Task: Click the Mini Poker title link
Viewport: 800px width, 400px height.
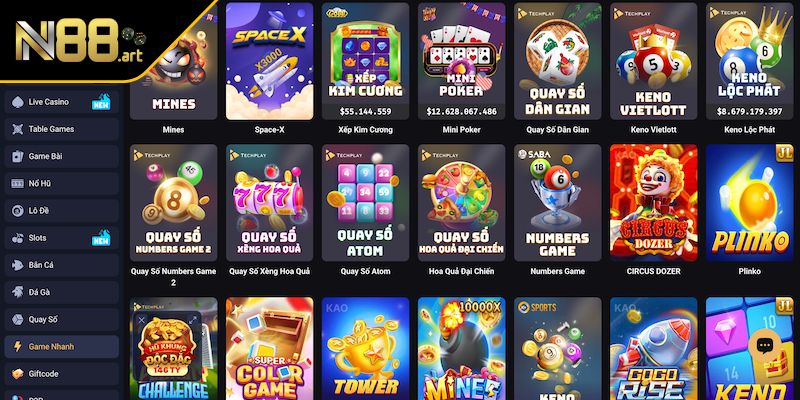Action: (461, 130)
